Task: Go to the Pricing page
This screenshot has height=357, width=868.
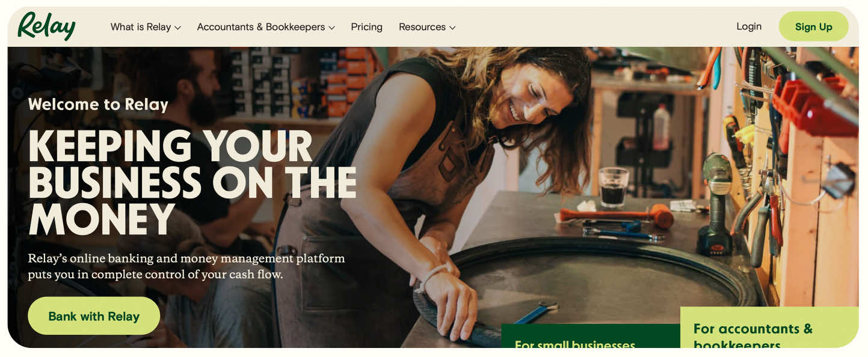Action: coord(366,27)
